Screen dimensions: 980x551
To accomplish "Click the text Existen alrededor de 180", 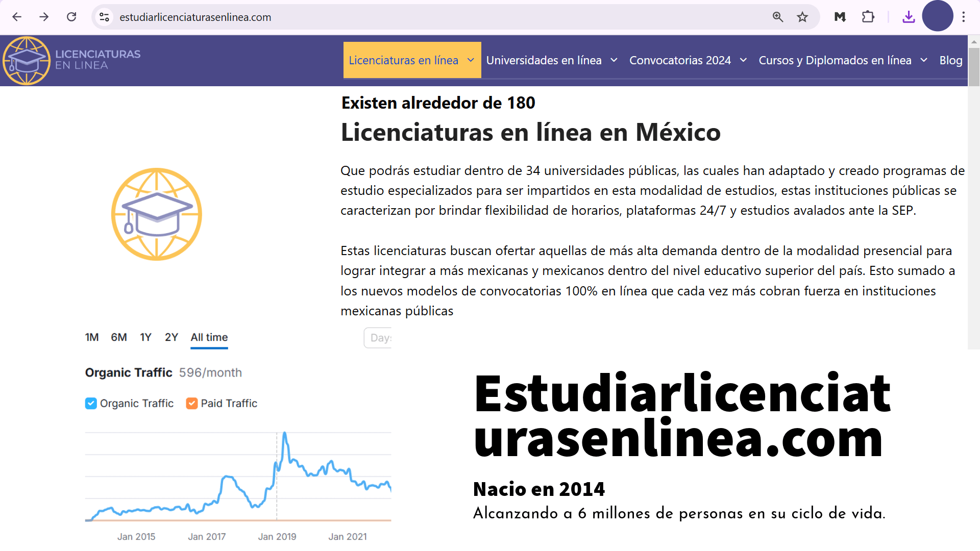I will [x=438, y=103].
